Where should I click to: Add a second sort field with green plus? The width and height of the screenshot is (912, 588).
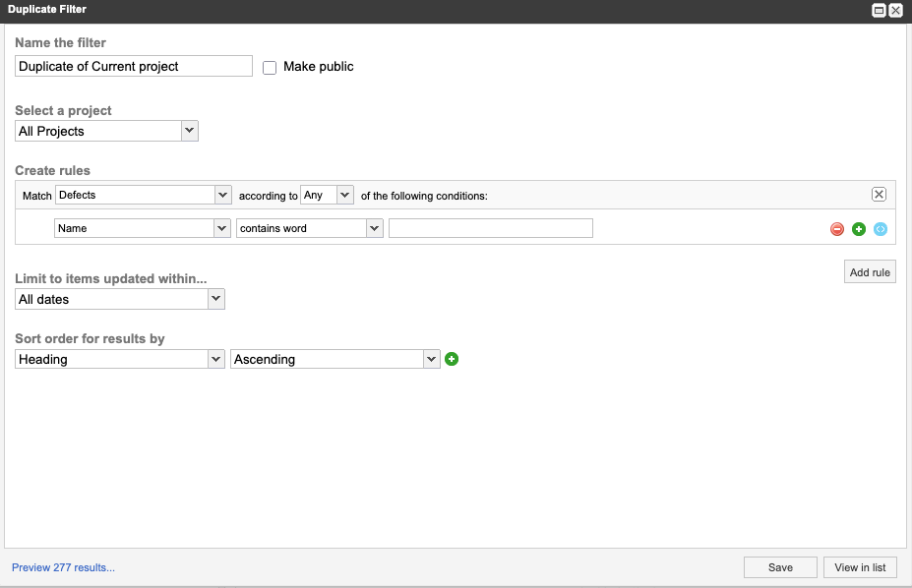pos(452,359)
